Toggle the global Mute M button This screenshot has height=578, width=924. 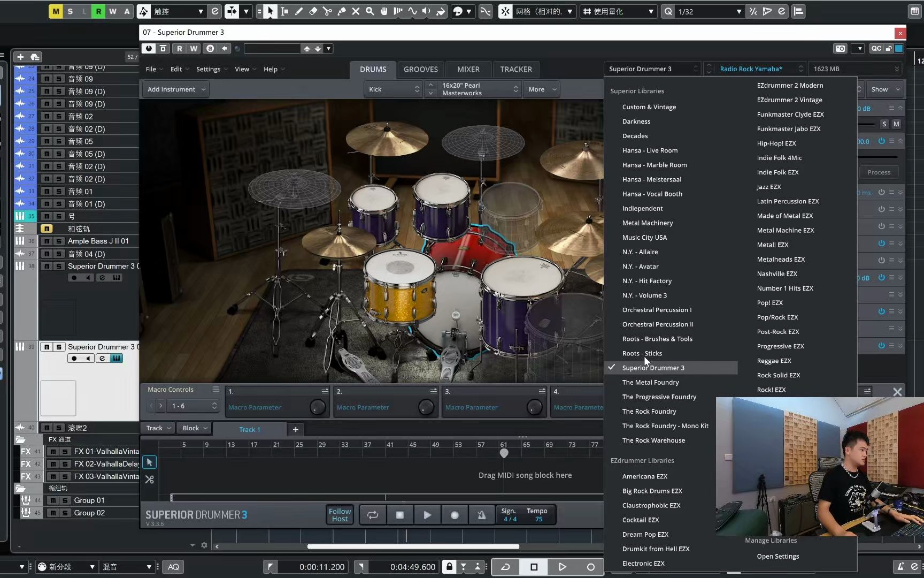pyautogui.click(x=56, y=11)
